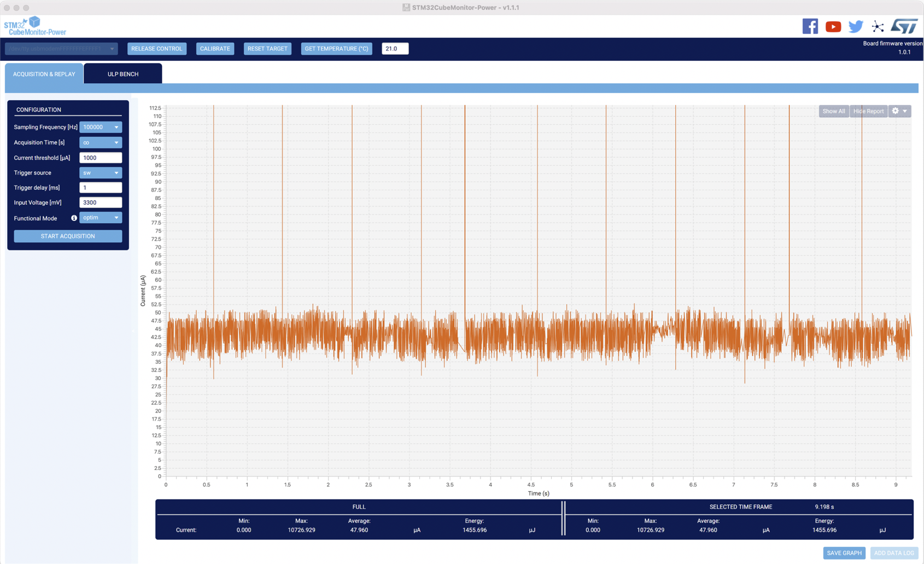Click the Board firmware version label
The width and height of the screenshot is (924, 564).
[893, 43]
